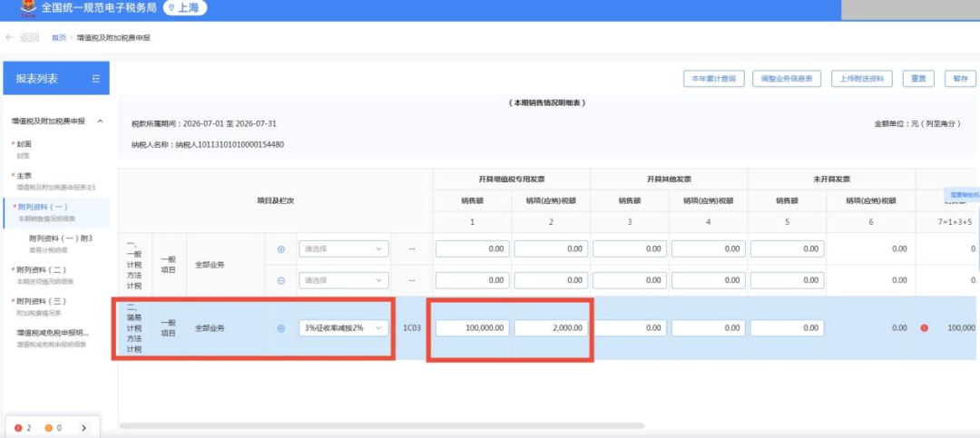Collapse the 增值税及附加税费申报 group chevron
Viewport: 980px width, 438px height.
pyautogui.click(x=101, y=122)
